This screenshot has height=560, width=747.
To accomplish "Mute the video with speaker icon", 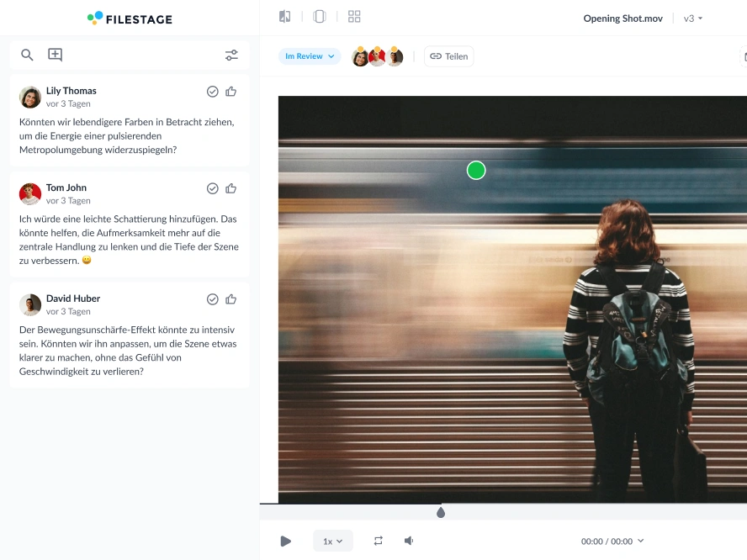I will [x=409, y=541].
